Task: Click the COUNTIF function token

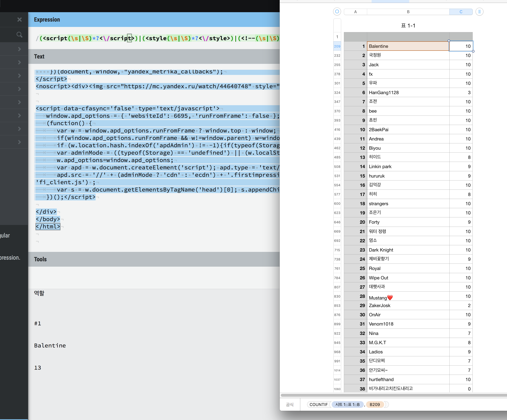Action: 318,404
